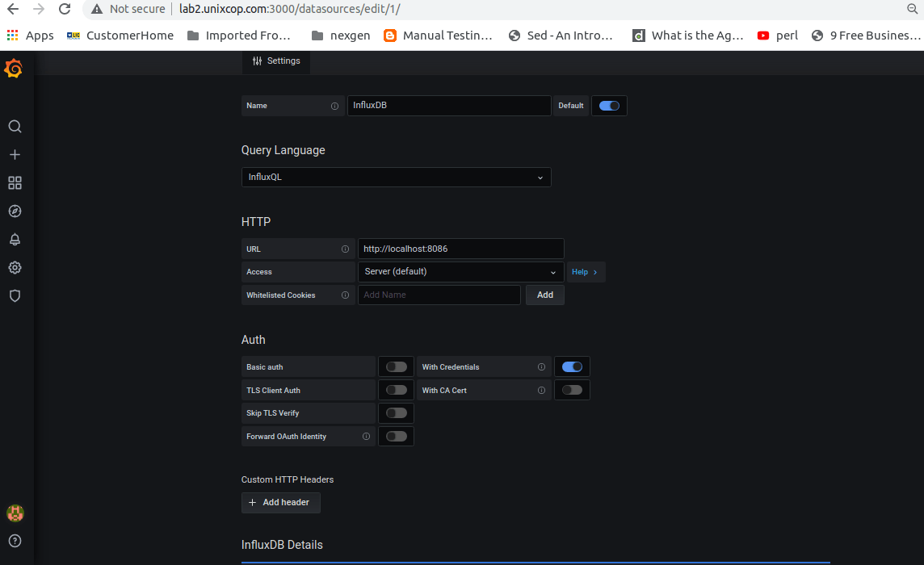Screen dimensions: 924x565
Task: Open Dashboards from the sidebar
Action: [15, 183]
